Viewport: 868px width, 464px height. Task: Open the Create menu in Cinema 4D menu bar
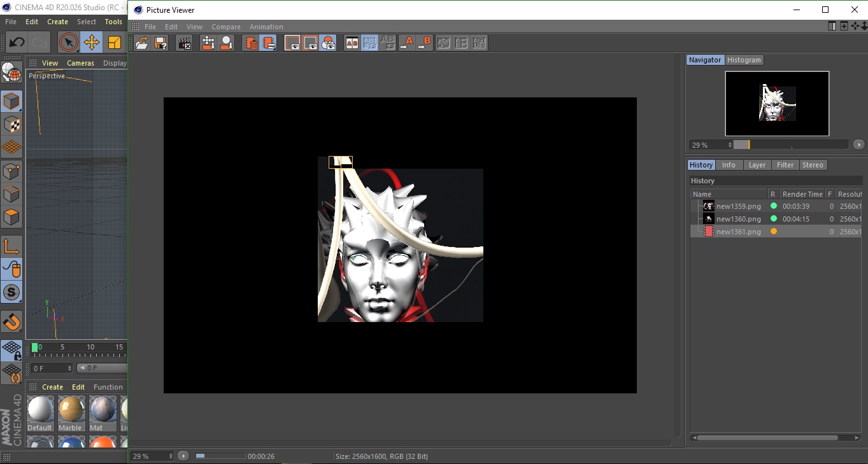click(57, 22)
